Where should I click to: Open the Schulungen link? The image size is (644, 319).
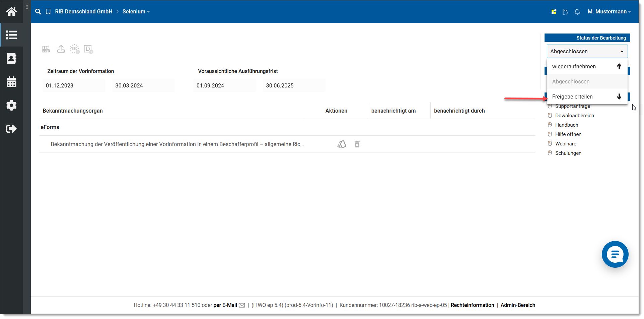568,153
